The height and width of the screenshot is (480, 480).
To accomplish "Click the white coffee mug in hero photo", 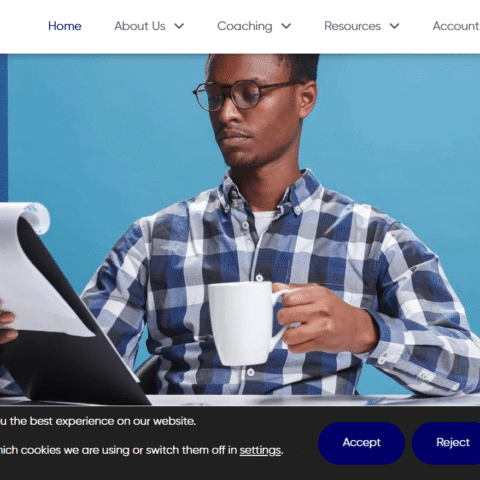I will tap(245, 323).
